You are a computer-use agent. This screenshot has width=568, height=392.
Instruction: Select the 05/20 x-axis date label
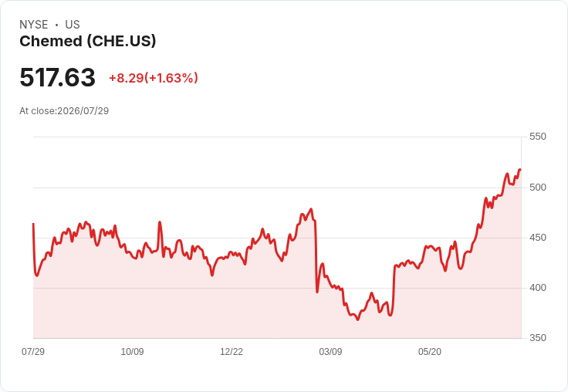coord(430,351)
